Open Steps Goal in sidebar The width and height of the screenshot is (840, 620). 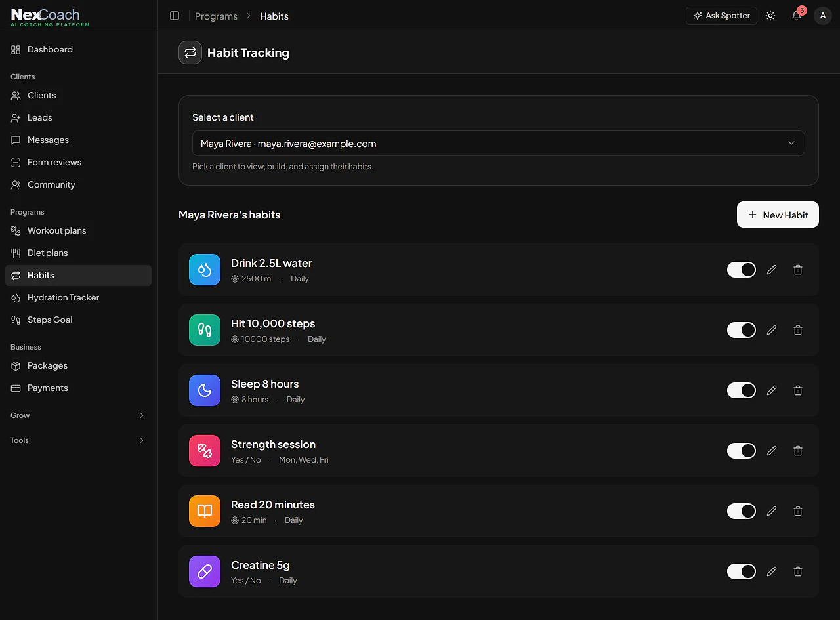78,320
